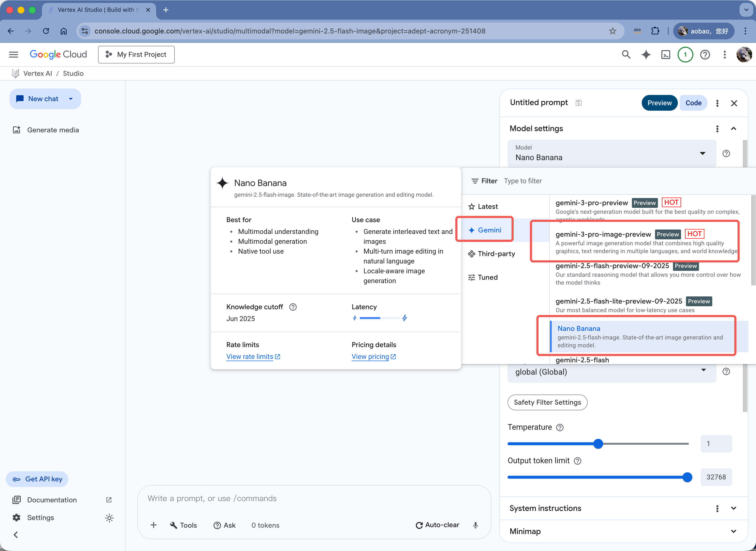756x551 pixels.
Task: Switch to Code view toggle
Action: click(693, 103)
